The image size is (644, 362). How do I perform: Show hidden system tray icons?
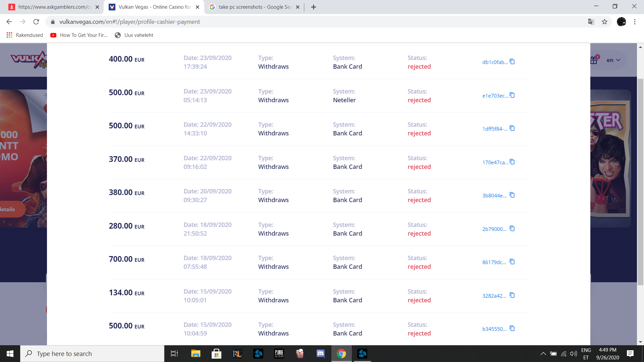click(x=543, y=354)
